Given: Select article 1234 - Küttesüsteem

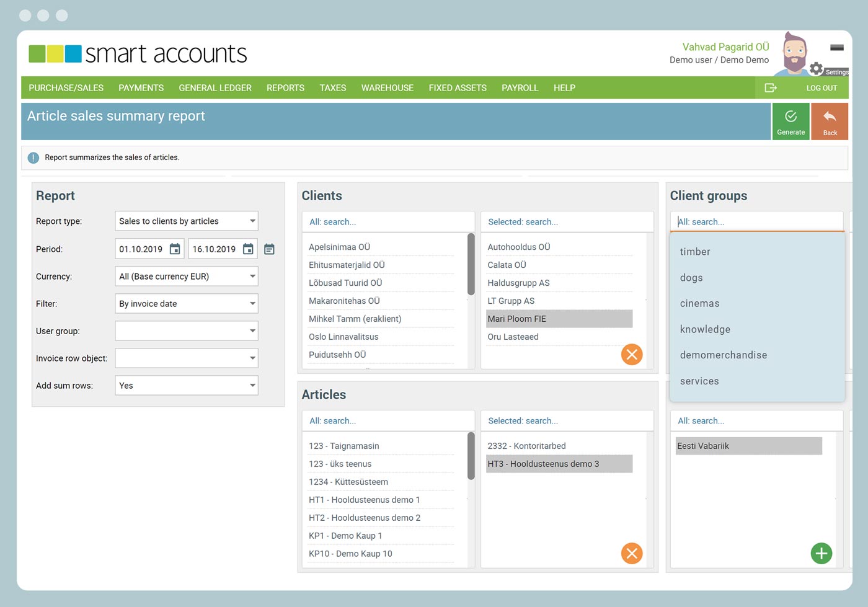Looking at the screenshot, I should tap(381, 482).
